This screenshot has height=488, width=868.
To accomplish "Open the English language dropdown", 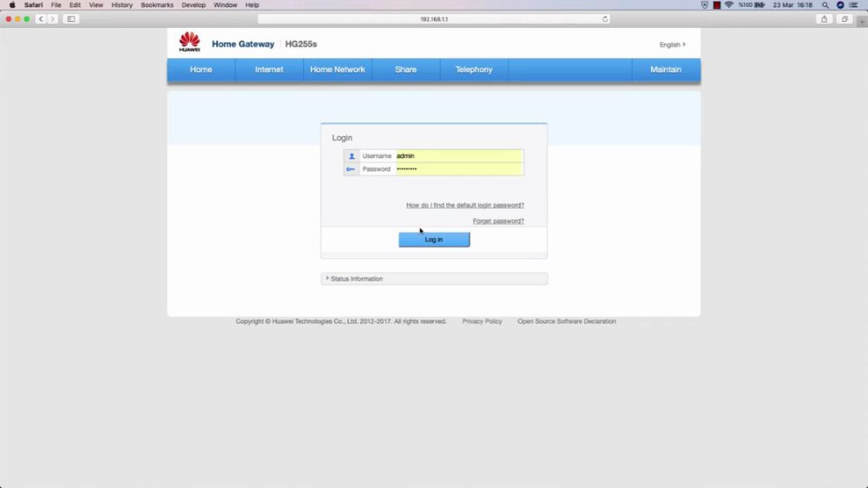I will [x=673, y=44].
